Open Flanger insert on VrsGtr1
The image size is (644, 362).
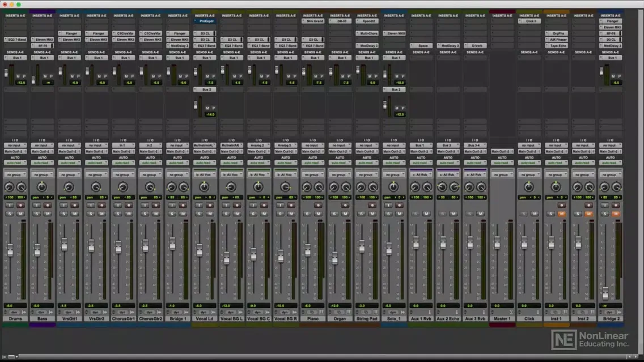[x=69, y=33]
